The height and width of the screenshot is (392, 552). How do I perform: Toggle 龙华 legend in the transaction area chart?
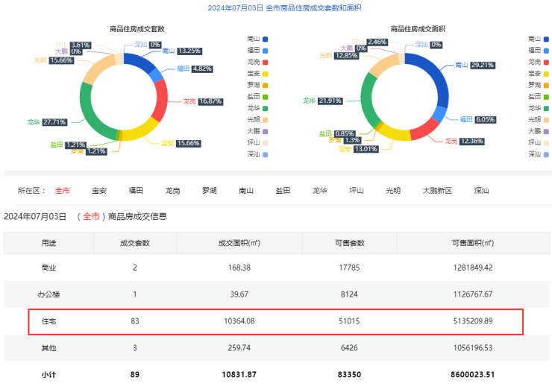545,107
